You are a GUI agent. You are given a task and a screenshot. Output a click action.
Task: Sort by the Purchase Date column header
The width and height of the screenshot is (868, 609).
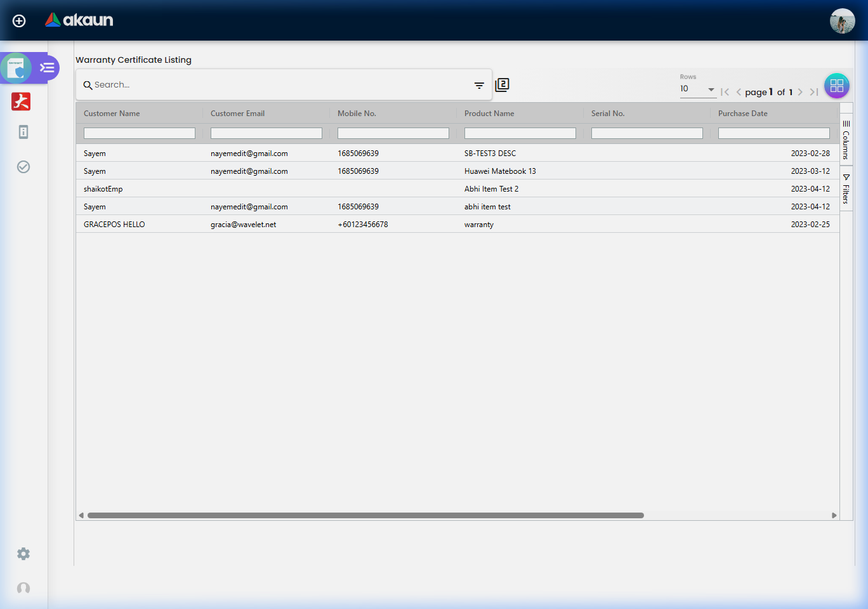click(742, 114)
